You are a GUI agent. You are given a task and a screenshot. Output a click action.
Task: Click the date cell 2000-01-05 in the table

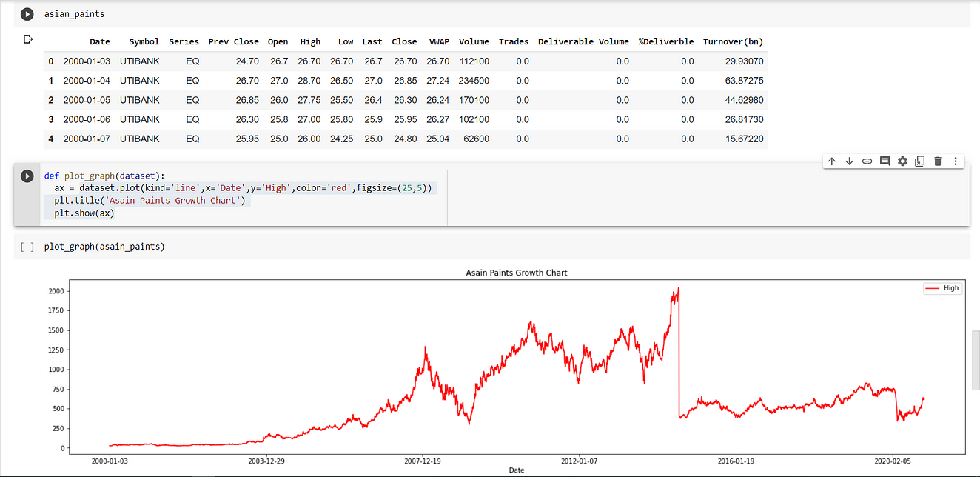87,100
